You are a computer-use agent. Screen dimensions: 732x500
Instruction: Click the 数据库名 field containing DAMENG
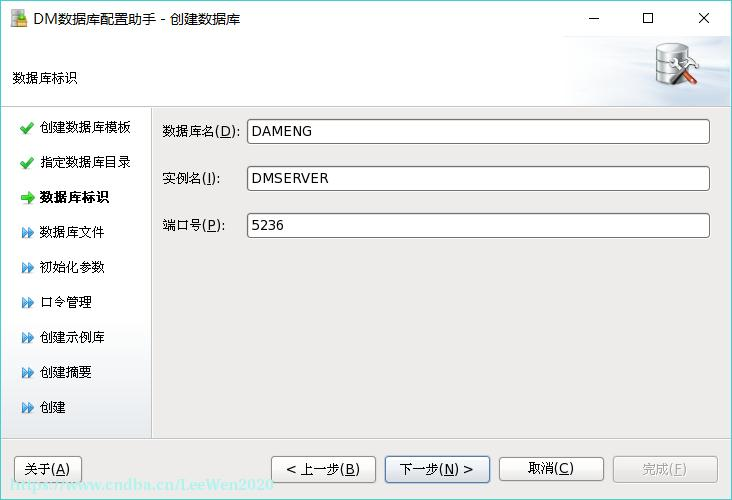(x=478, y=131)
